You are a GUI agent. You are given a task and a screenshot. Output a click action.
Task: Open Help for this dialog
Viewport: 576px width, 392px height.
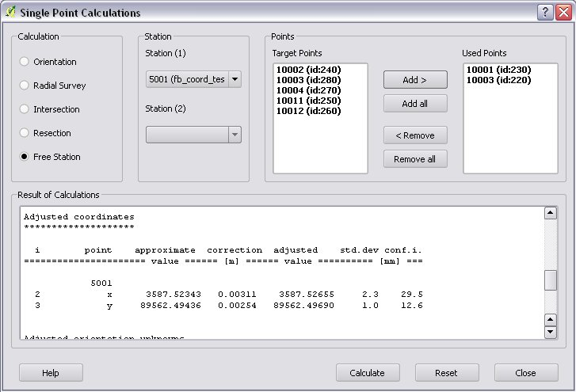pos(51,373)
